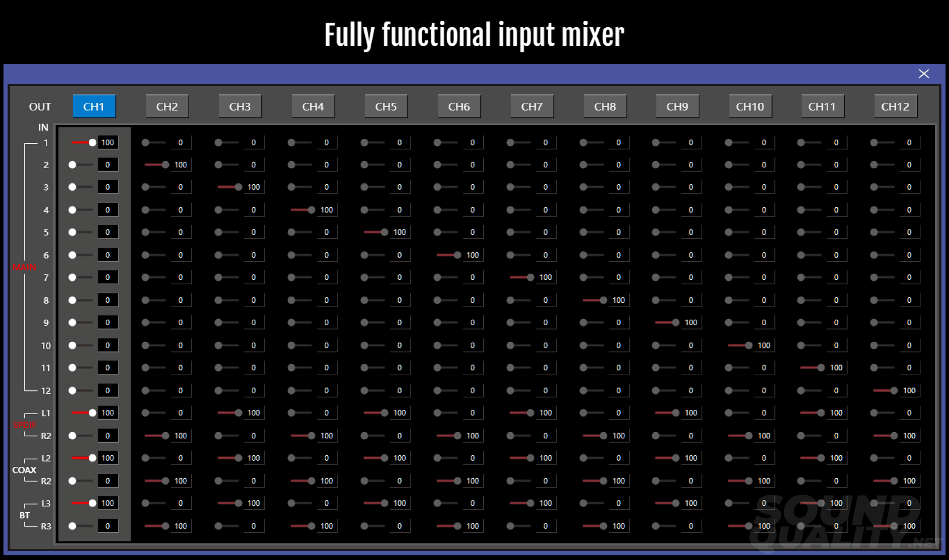Click CH5 BT L3 value field
Image resolution: width=949 pixels, height=560 pixels.
(x=400, y=503)
